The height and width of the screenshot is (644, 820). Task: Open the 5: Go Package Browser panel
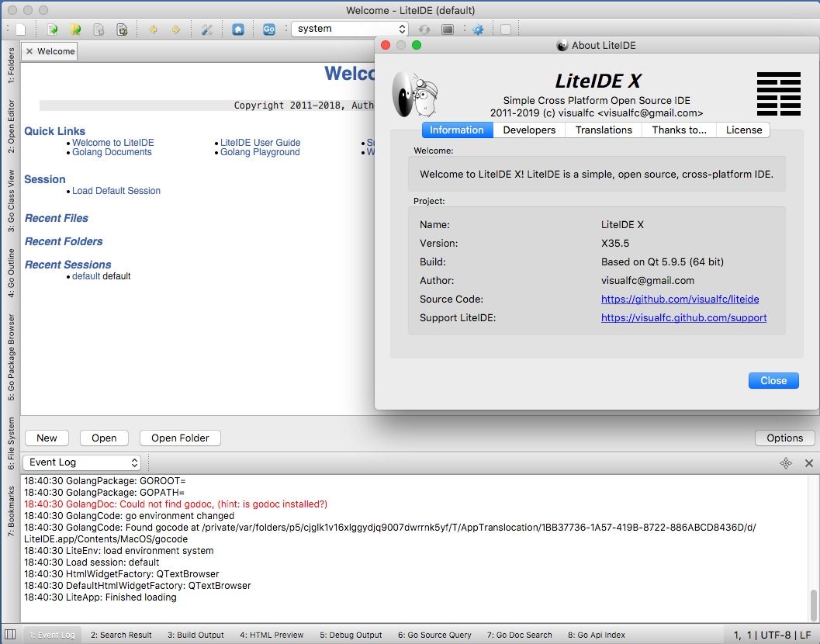(x=11, y=358)
